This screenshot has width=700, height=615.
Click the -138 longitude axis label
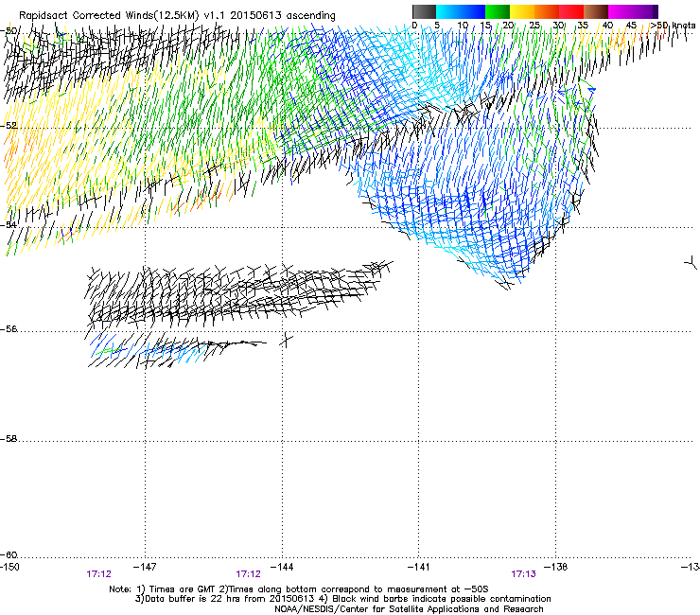pos(556,567)
